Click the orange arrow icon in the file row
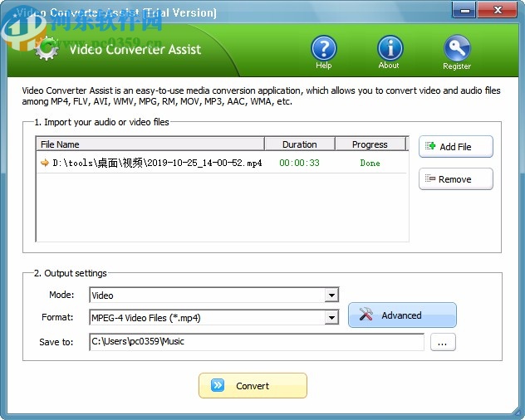This screenshot has height=420, width=525. coord(45,163)
